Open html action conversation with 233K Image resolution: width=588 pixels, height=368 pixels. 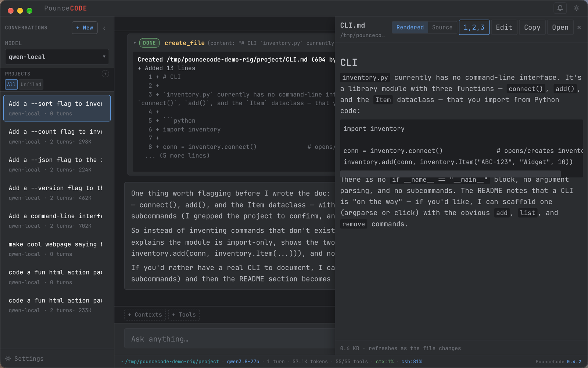(57, 305)
